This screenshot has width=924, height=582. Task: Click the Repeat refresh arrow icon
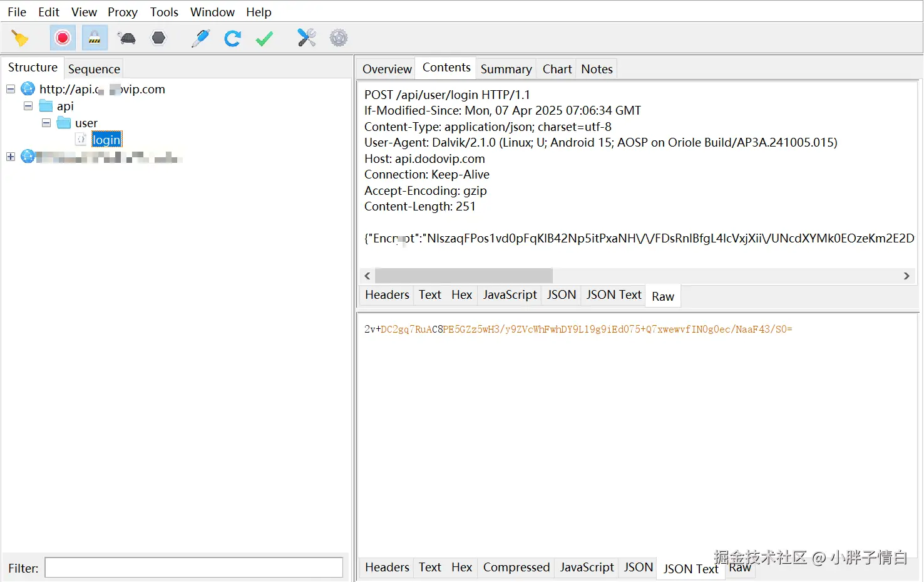(x=232, y=38)
